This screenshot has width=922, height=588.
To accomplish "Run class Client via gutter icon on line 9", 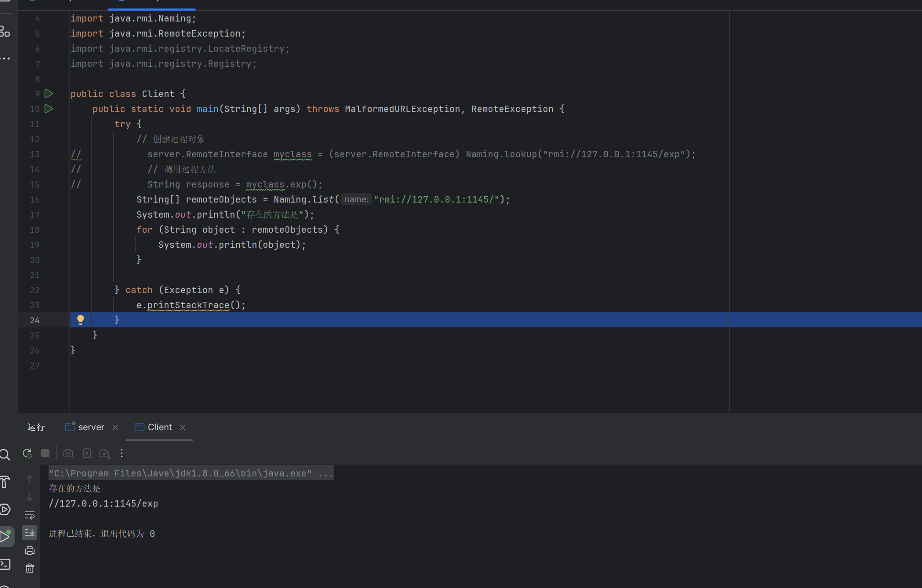I will coord(49,94).
